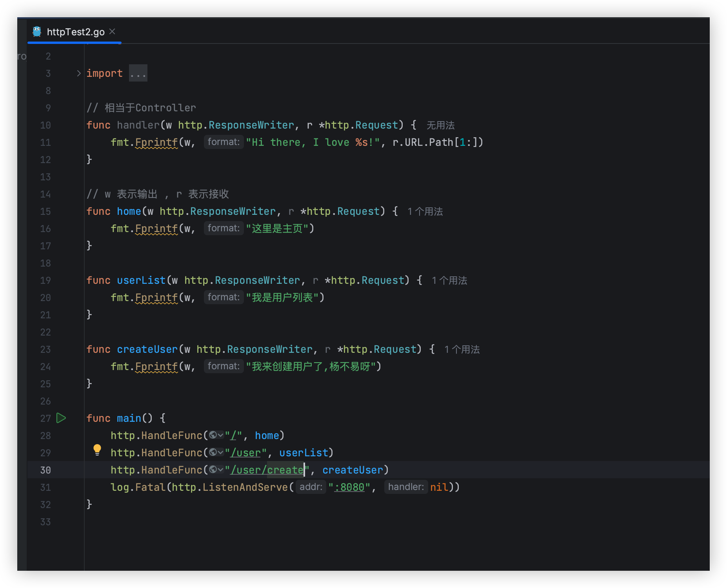Click the "Hi there, I love %s!" string
The height and width of the screenshot is (588, 727).
313,142
